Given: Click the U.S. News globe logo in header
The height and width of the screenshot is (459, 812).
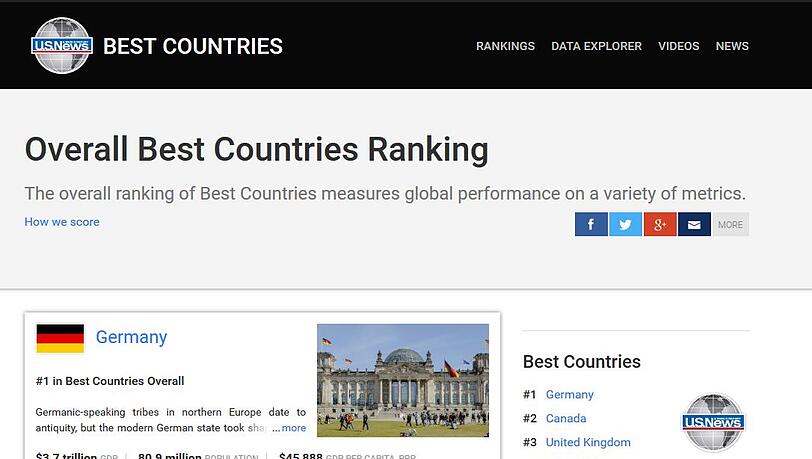Looking at the screenshot, I should (x=62, y=46).
